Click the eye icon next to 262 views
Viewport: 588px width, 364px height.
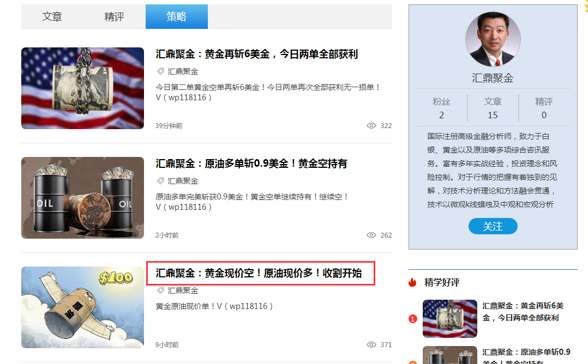pyautogui.click(x=371, y=235)
